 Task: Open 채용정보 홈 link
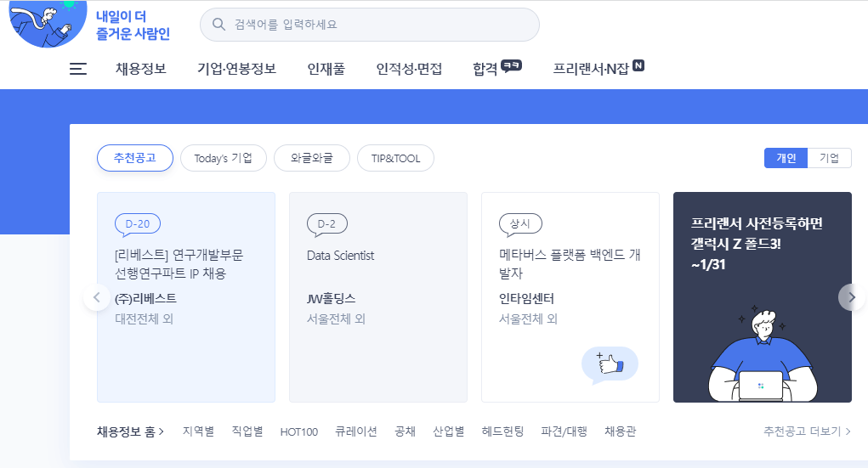(x=131, y=431)
